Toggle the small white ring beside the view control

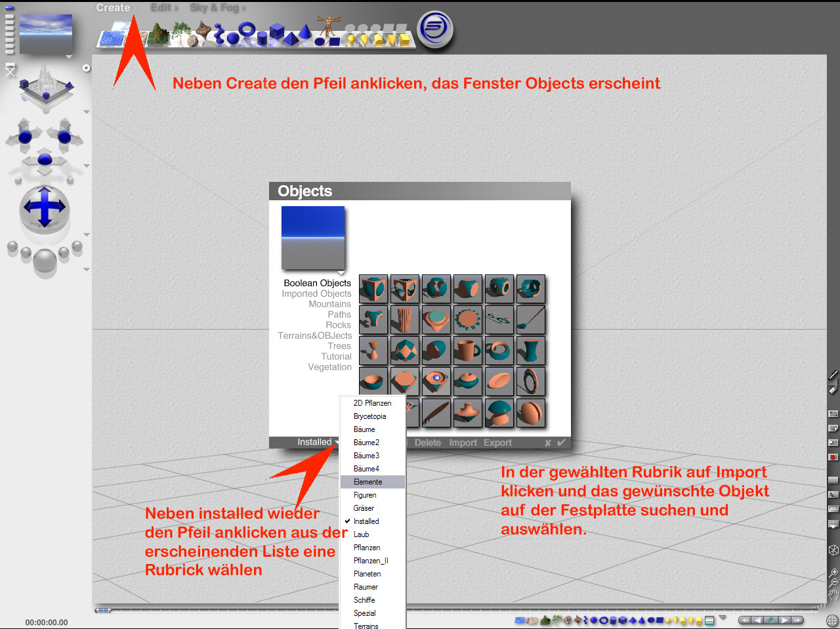coord(86,68)
